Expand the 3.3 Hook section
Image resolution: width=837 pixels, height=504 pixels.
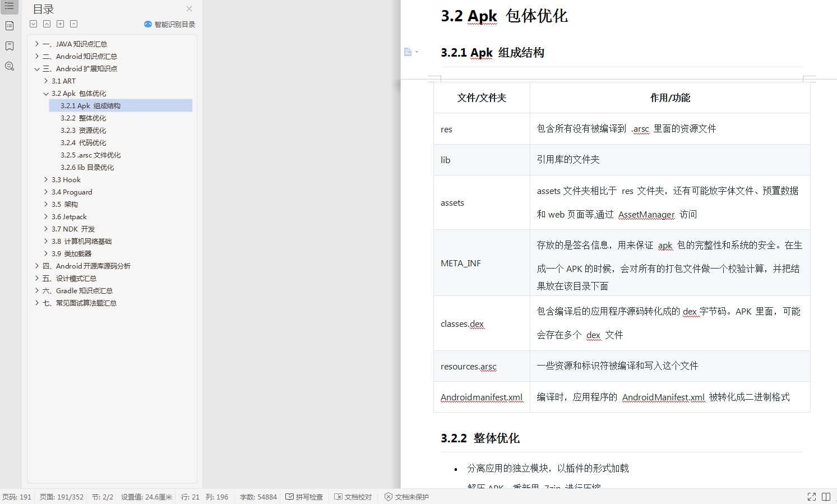pyautogui.click(x=46, y=179)
